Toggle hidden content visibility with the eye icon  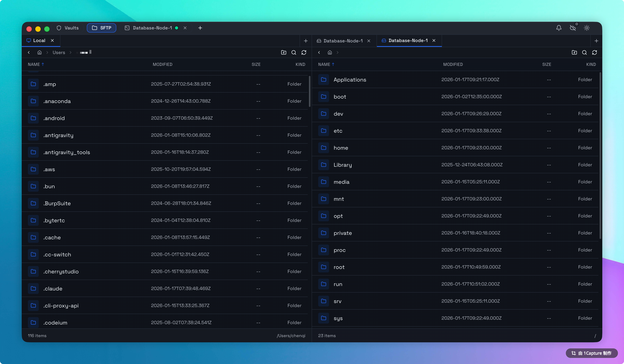click(x=573, y=28)
